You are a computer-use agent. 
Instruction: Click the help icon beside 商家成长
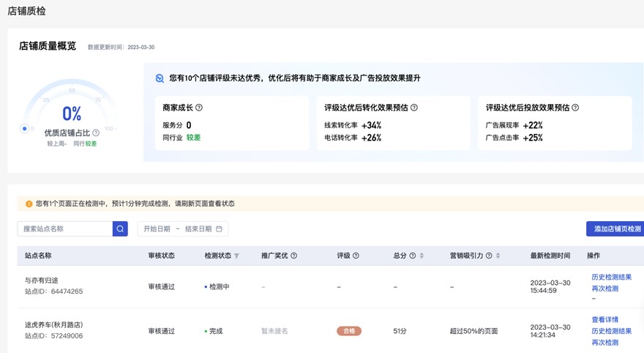[199, 108]
